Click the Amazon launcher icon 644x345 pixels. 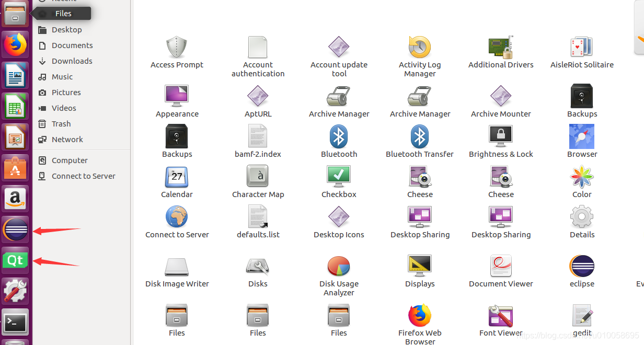click(16, 198)
